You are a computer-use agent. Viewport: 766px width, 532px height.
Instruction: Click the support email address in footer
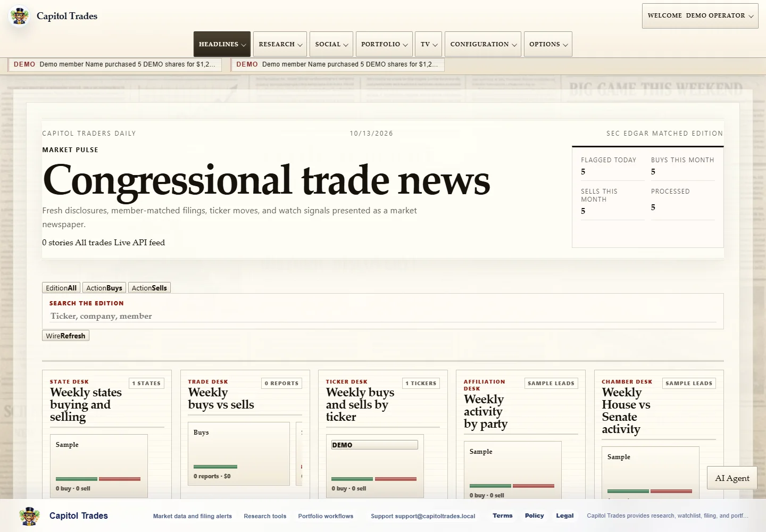click(435, 516)
